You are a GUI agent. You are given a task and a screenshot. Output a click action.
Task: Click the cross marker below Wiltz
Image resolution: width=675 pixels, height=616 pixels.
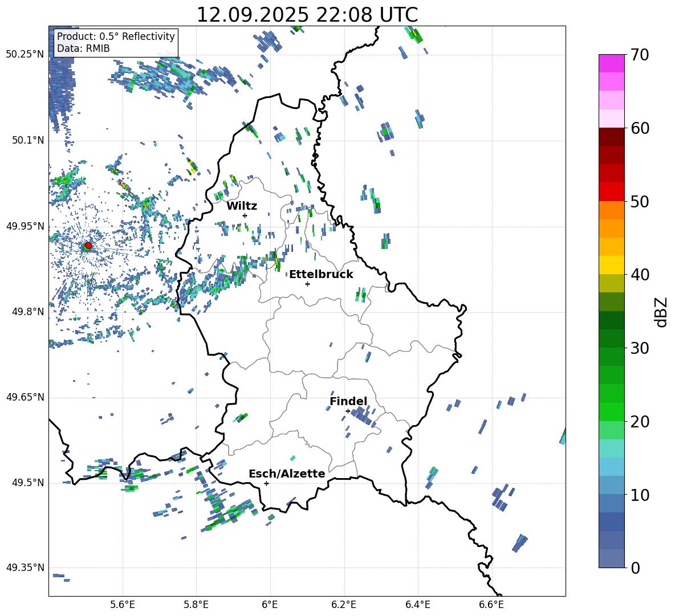245,215
